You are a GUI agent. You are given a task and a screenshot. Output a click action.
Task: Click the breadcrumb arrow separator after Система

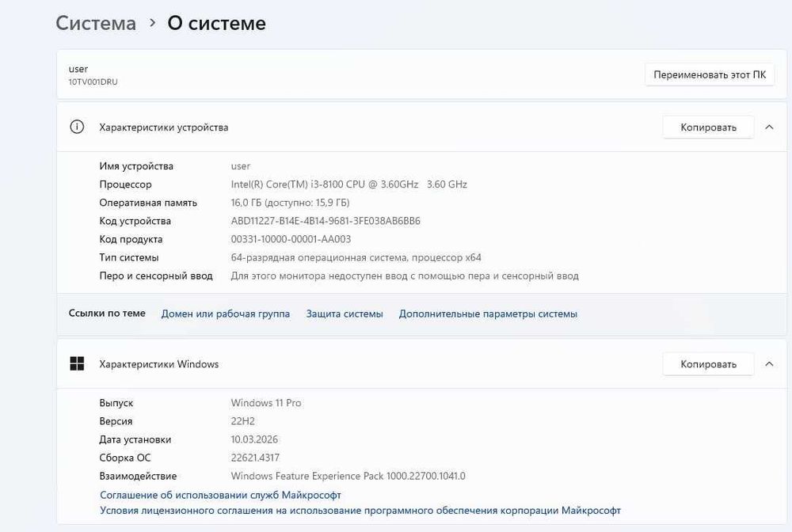(153, 23)
